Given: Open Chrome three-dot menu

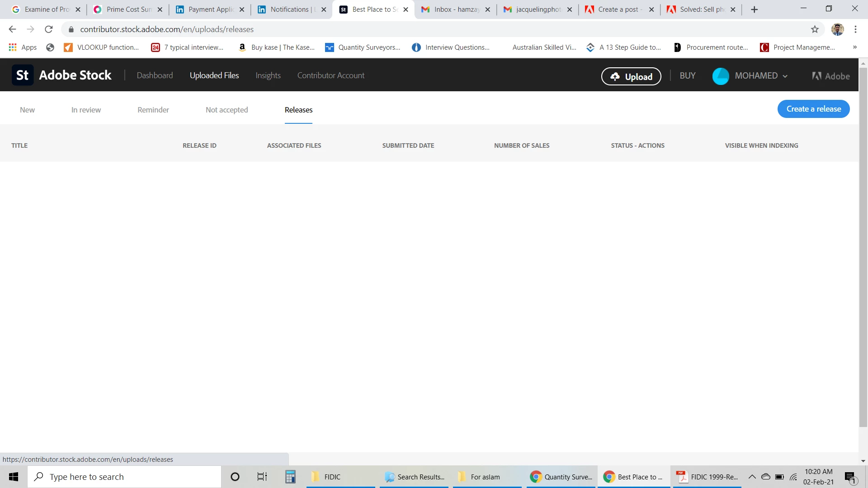Looking at the screenshot, I should [x=855, y=29].
